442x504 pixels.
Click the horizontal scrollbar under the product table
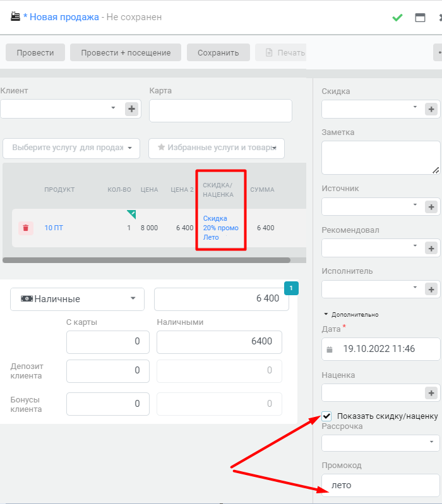146,260
